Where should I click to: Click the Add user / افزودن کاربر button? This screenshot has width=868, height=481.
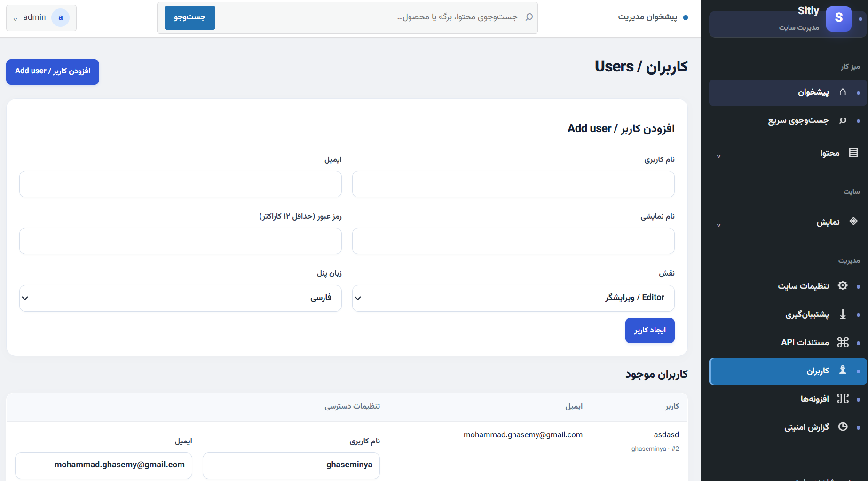53,71
